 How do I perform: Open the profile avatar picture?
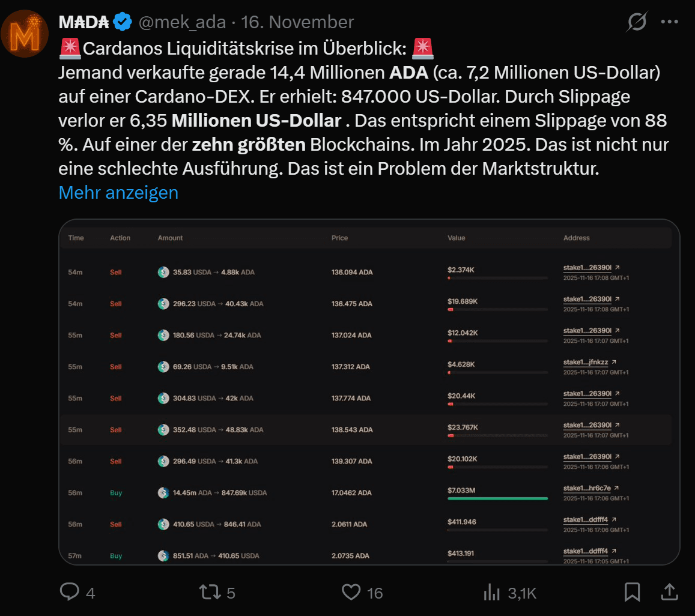coord(25,33)
